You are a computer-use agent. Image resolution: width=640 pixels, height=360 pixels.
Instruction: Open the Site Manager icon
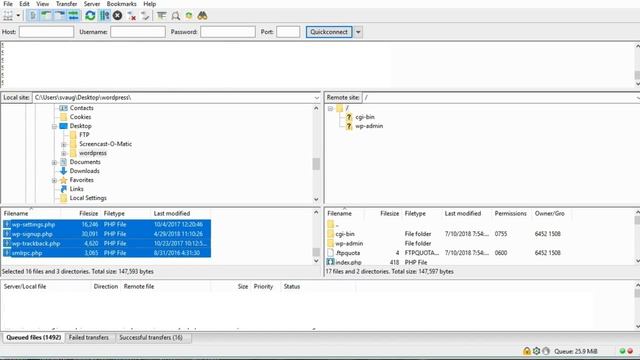click(x=8, y=16)
